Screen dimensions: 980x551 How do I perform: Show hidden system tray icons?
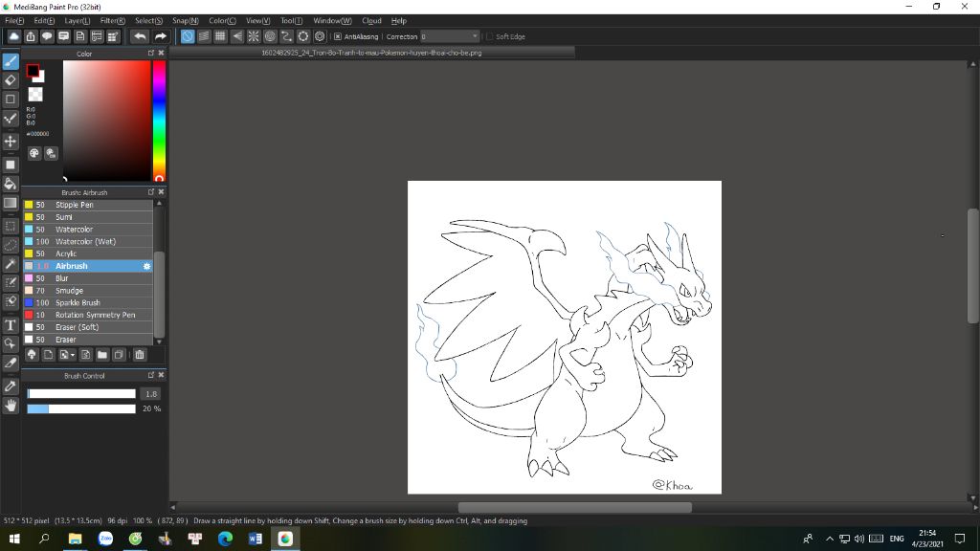pos(830,539)
